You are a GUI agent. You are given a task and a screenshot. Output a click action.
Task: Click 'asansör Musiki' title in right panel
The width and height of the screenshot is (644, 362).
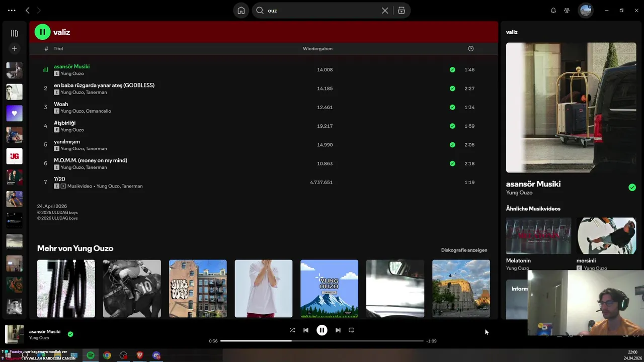click(x=533, y=184)
